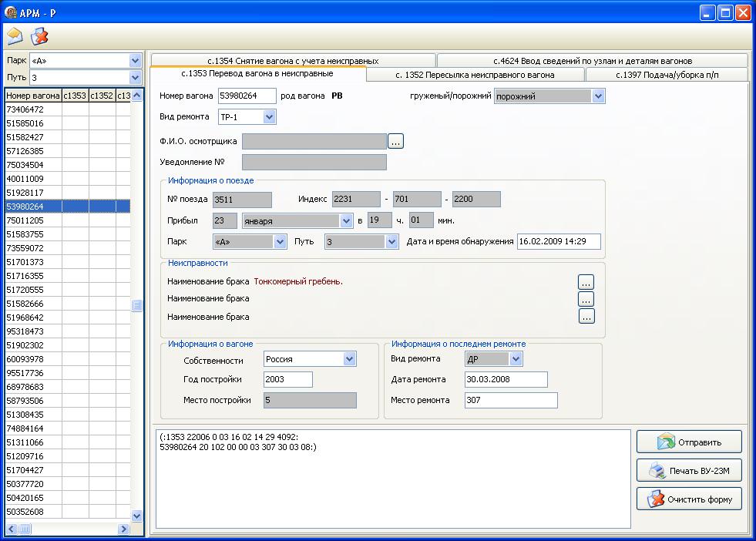Click the wagon list scroll up arrow
Image resolution: width=756 pixels, height=541 pixels.
[x=137, y=96]
